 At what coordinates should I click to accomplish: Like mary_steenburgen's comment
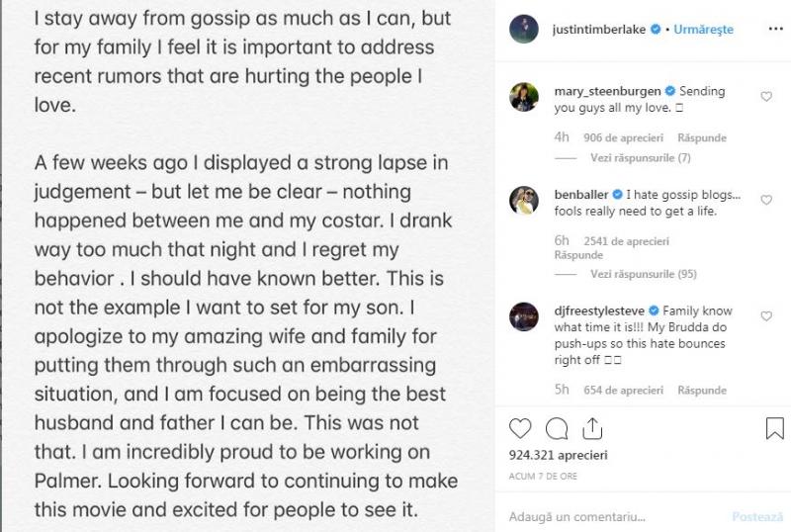coord(765,97)
